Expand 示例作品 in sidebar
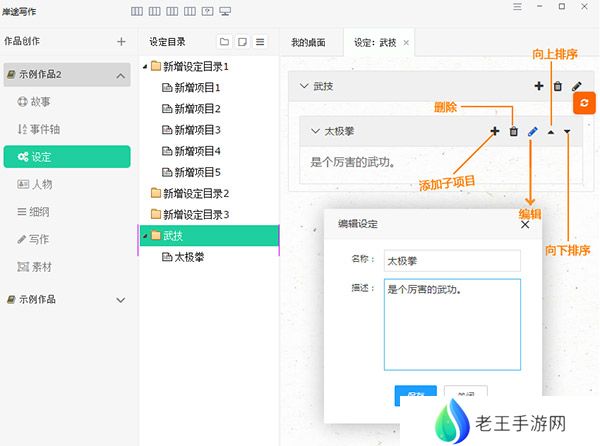This screenshot has height=446, width=600. point(121,300)
